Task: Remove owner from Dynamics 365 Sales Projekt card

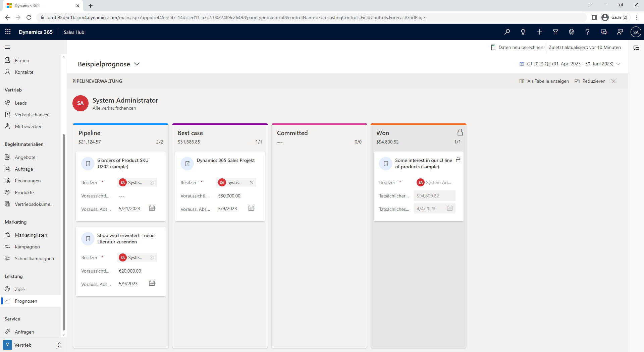Action: tap(251, 182)
